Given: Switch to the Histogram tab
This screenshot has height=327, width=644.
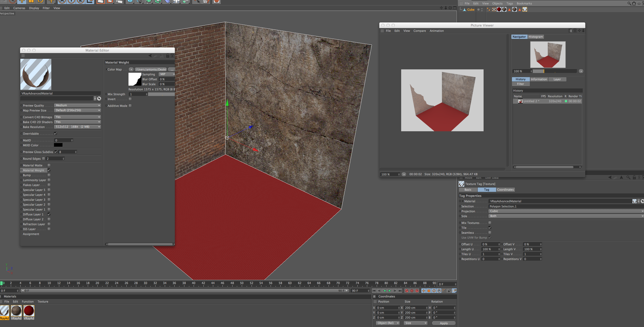Looking at the screenshot, I should click(536, 37).
